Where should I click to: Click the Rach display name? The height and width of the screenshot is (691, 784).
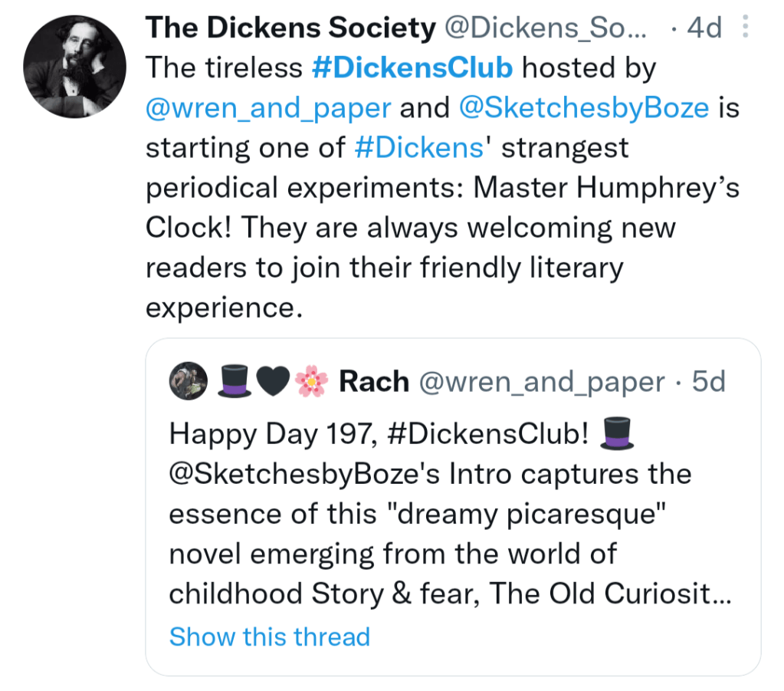tap(374, 381)
